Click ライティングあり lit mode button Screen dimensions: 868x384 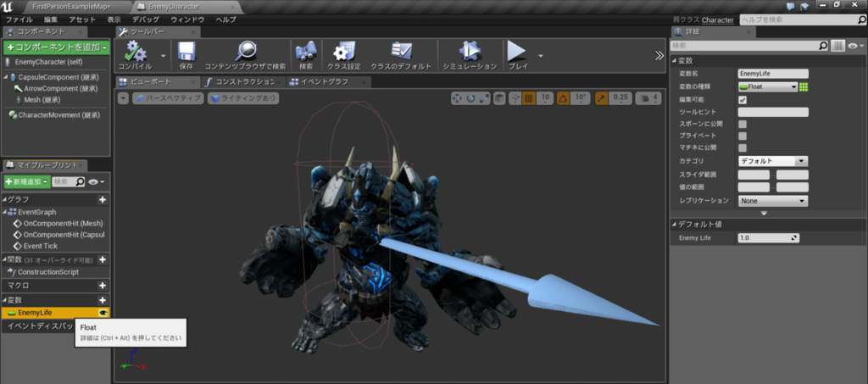click(243, 98)
